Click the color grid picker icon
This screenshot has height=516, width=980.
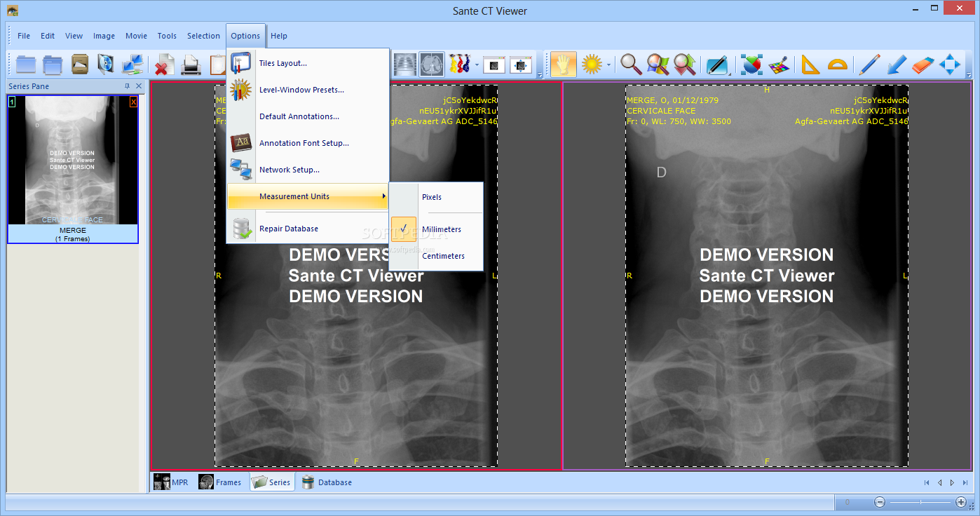point(778,64)
